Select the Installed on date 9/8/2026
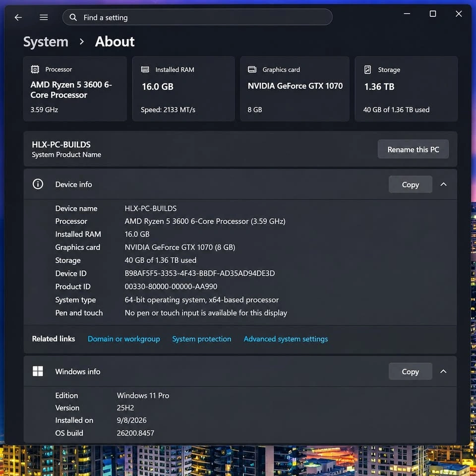The height and width of the screenshot is (476, 476). tap(132, 420)
